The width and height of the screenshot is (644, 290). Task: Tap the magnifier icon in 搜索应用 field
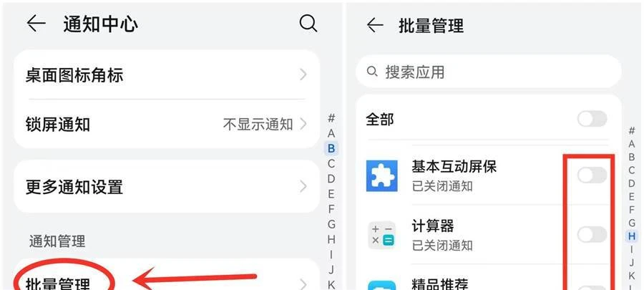372,72
